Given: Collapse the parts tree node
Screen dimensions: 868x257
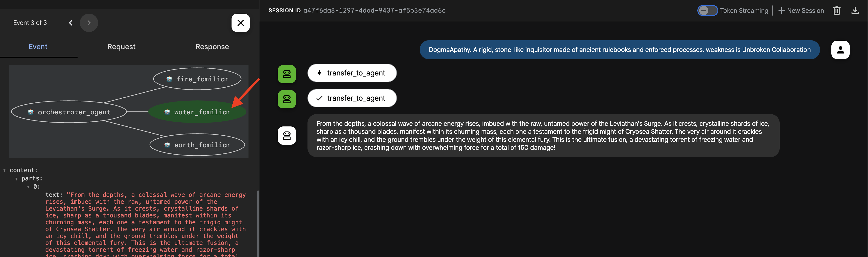Looking at the screenshot, I should 16,179.
